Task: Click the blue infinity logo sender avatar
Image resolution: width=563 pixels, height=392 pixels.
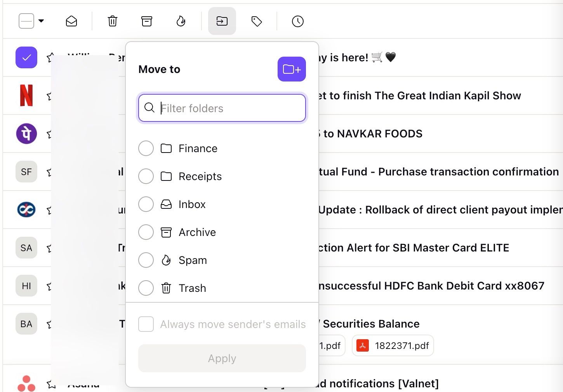Action: point(26,210)
